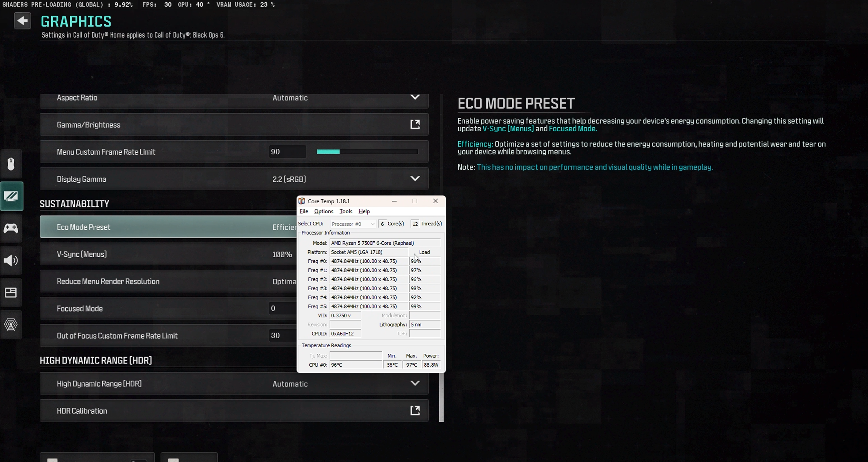Image resolution: width=868 pixels, height=462 pixels.
Task: Open Core Temp File menu
Action: click(304, 211)
